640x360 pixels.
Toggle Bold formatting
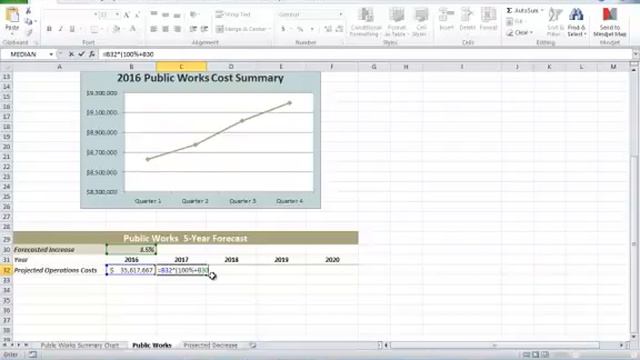click(49, 29)
